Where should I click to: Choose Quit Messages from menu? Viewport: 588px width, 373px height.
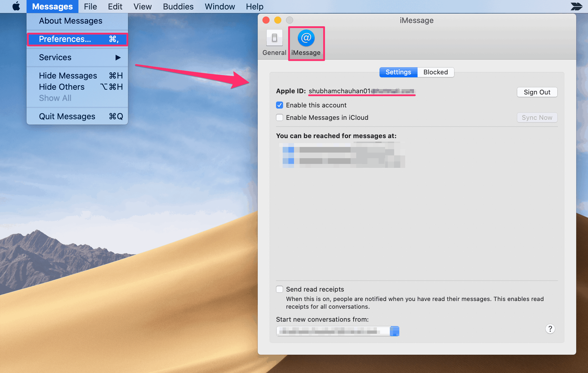coord(77,117)
